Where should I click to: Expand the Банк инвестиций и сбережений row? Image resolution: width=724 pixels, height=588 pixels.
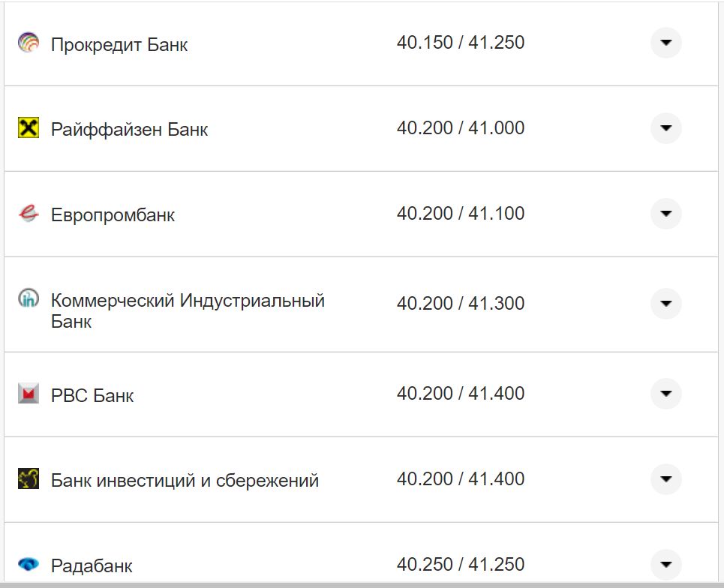(665, 478)
